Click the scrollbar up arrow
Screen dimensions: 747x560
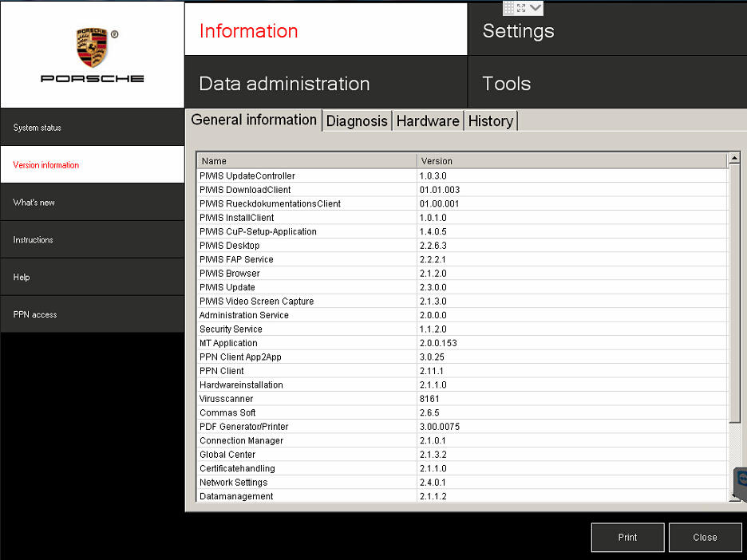pyautogui.click(x=735, y=160)
